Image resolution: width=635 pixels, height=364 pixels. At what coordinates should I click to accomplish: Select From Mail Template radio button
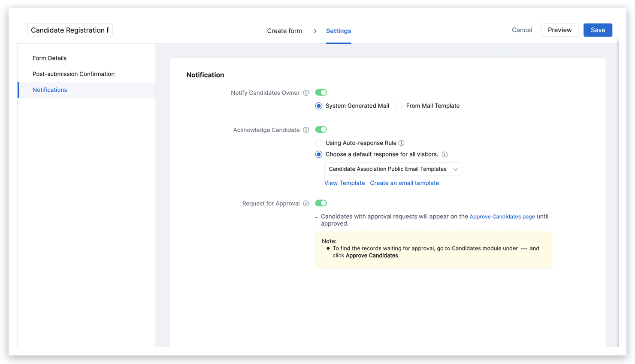click(399, 106)
